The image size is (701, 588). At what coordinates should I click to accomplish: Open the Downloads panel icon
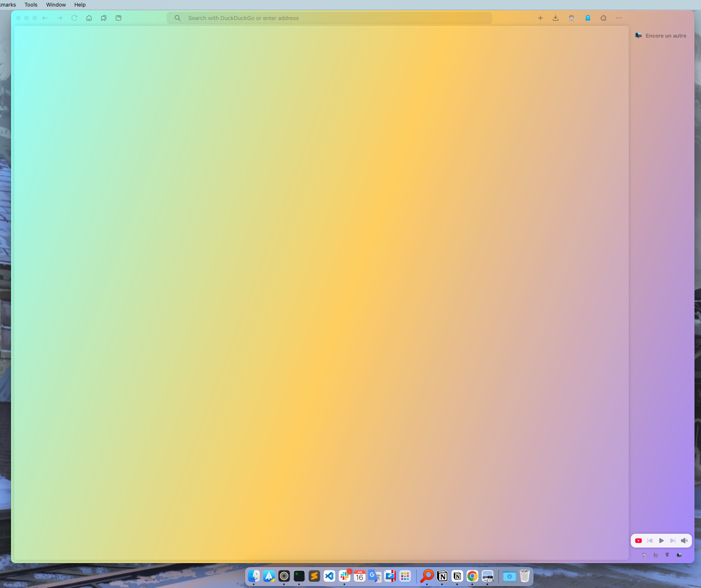(x=556, y=18)
